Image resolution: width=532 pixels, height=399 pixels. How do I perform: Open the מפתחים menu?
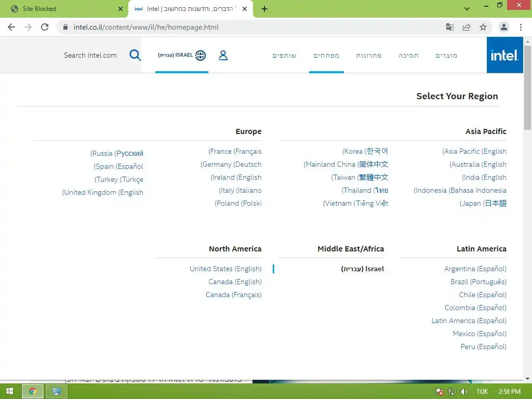(326, 55)
